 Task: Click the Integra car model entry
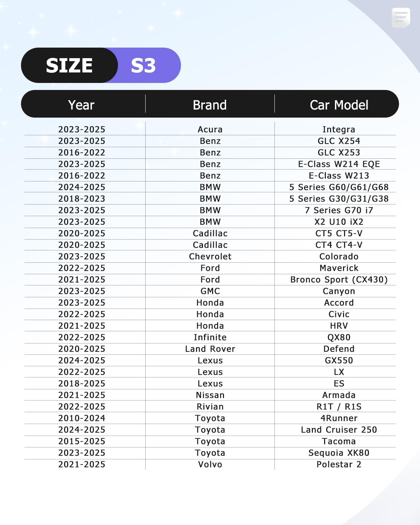tap(339, 129)
